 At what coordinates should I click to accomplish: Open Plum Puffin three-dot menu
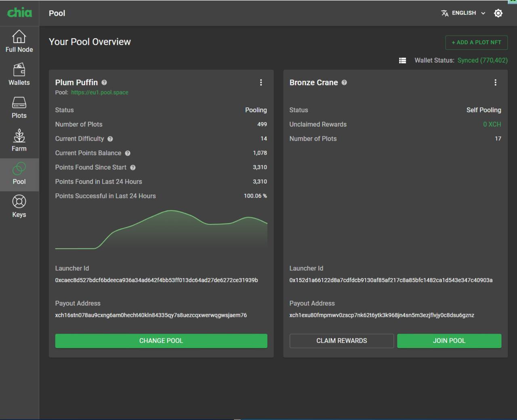pyautogui.click(x=261, y=82)
